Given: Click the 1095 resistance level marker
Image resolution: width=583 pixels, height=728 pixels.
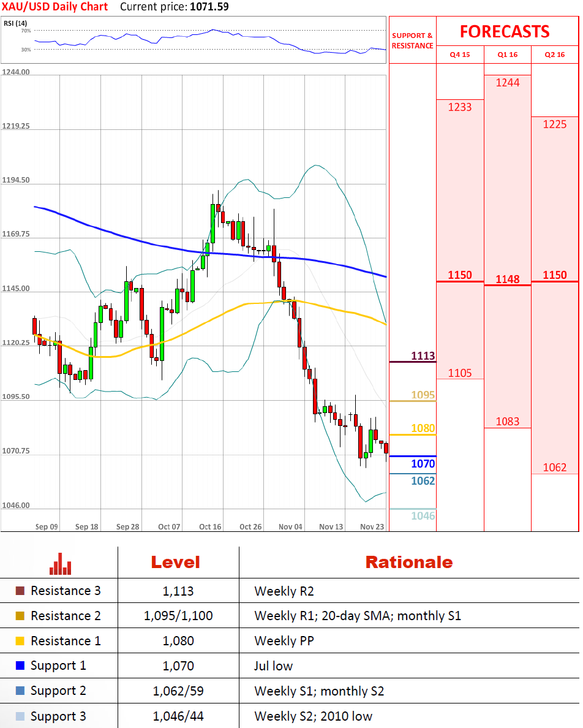Looking at the screenshot, I should click(423, 395).
